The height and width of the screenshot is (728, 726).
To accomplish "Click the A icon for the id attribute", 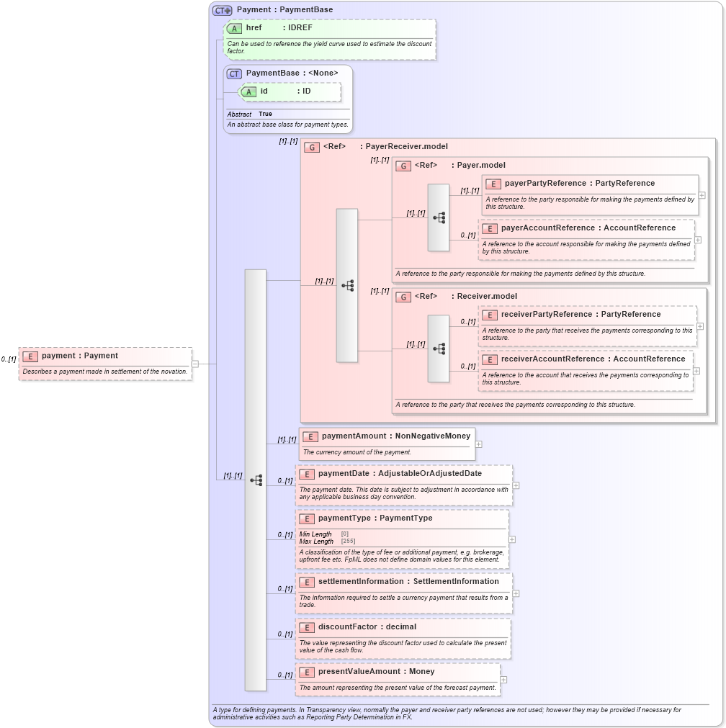I will pos(249,92).
